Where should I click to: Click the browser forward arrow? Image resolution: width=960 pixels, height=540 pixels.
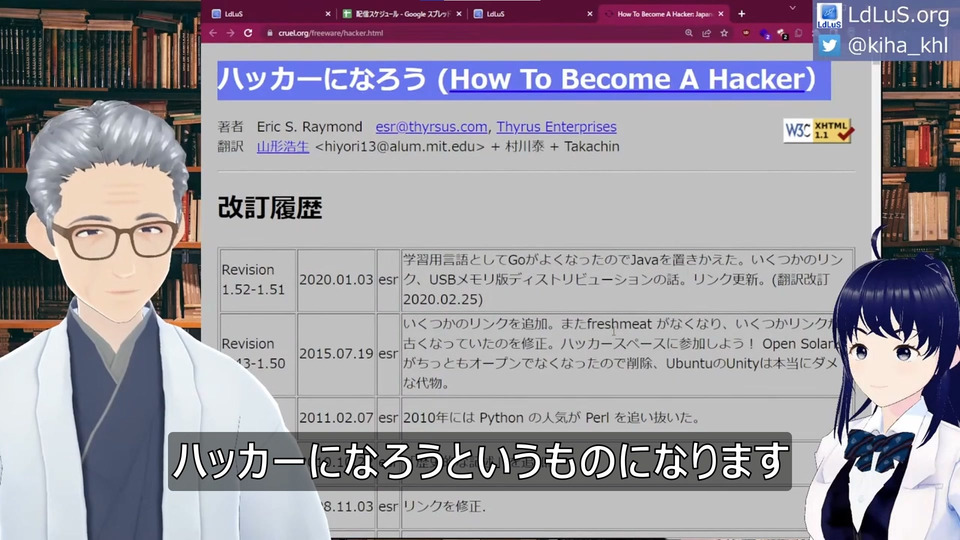(230, 33)
